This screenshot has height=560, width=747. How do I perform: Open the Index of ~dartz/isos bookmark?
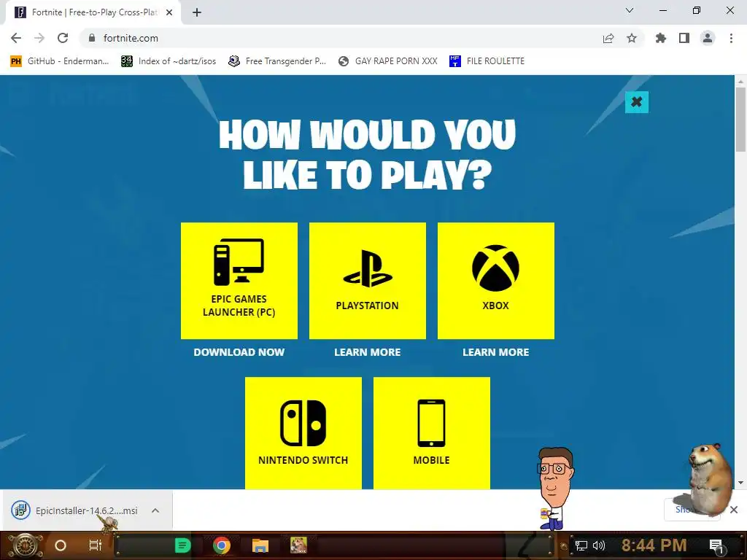pos(169,61)
